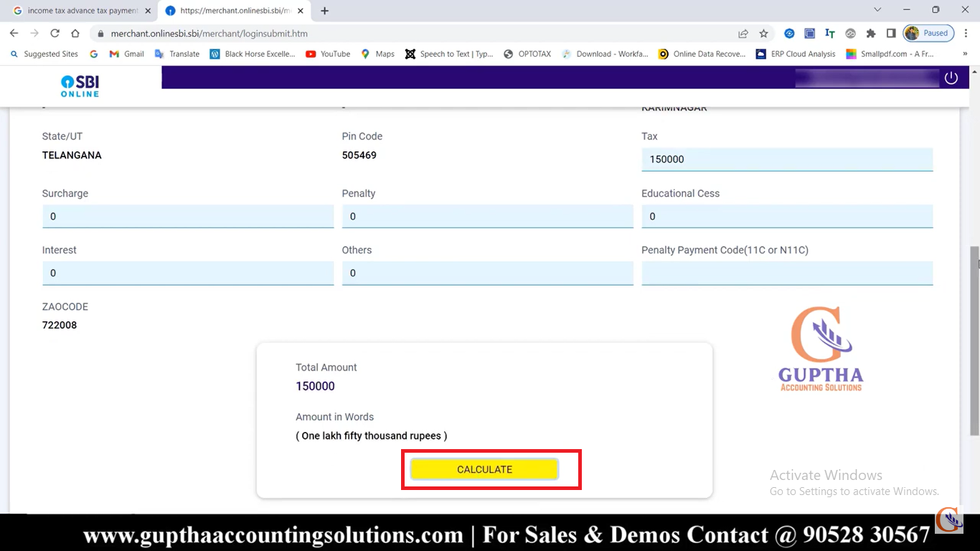Close the income tax advance tax tab
This screenshot has width=980, height=551.
click(148, 11)
